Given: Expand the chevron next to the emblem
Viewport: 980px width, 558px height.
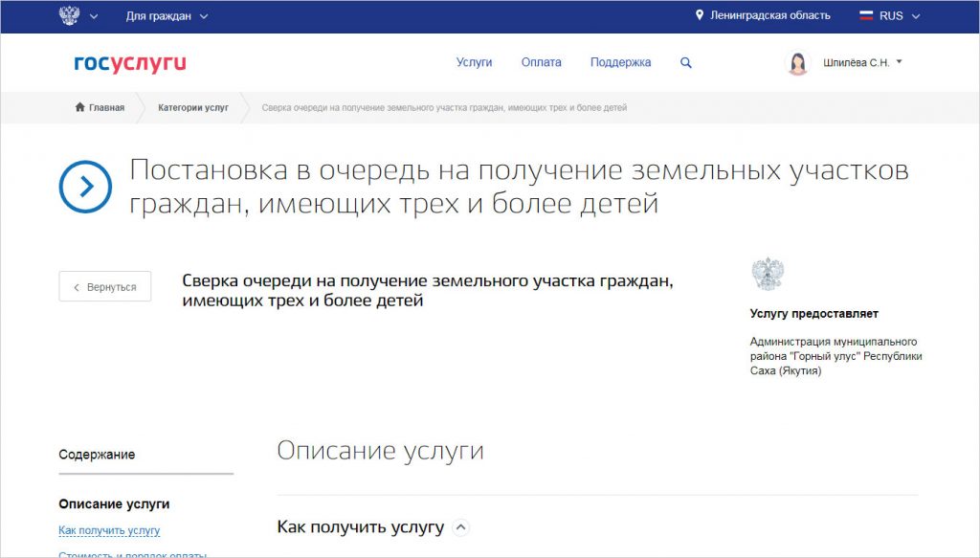Looking at the screenshot, I should coord(94,17).
